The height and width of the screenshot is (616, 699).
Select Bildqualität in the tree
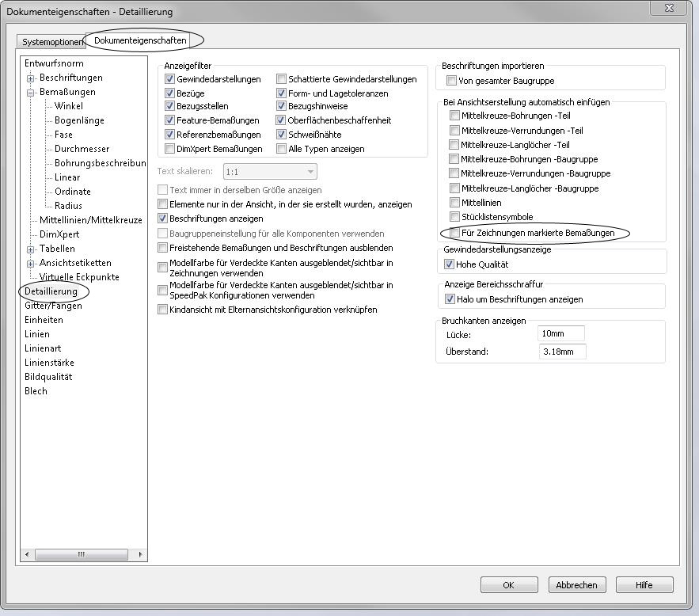point(48,377)
